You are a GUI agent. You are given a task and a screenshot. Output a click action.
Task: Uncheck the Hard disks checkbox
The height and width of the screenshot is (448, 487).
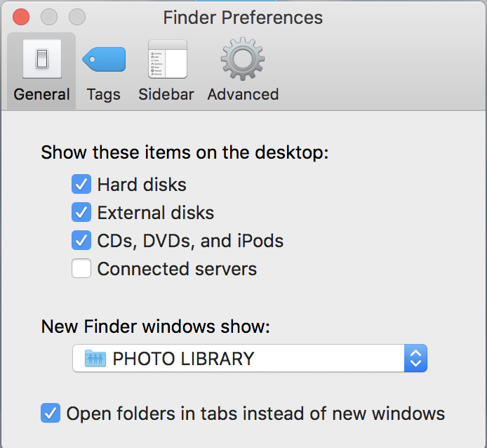click(81, 185)
